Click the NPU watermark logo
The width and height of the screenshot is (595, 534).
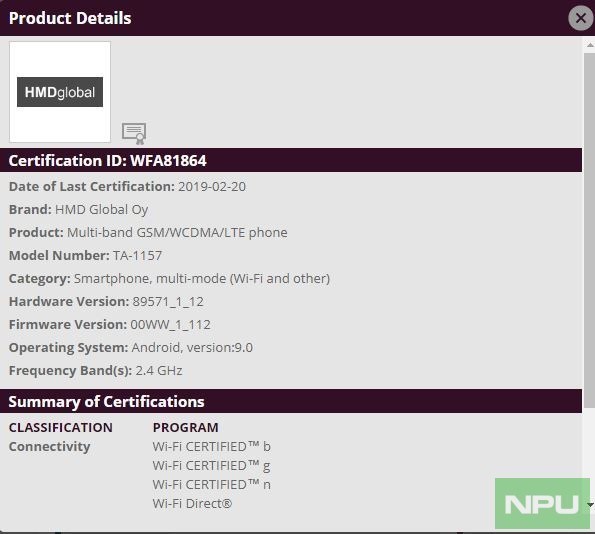point(542,504)
